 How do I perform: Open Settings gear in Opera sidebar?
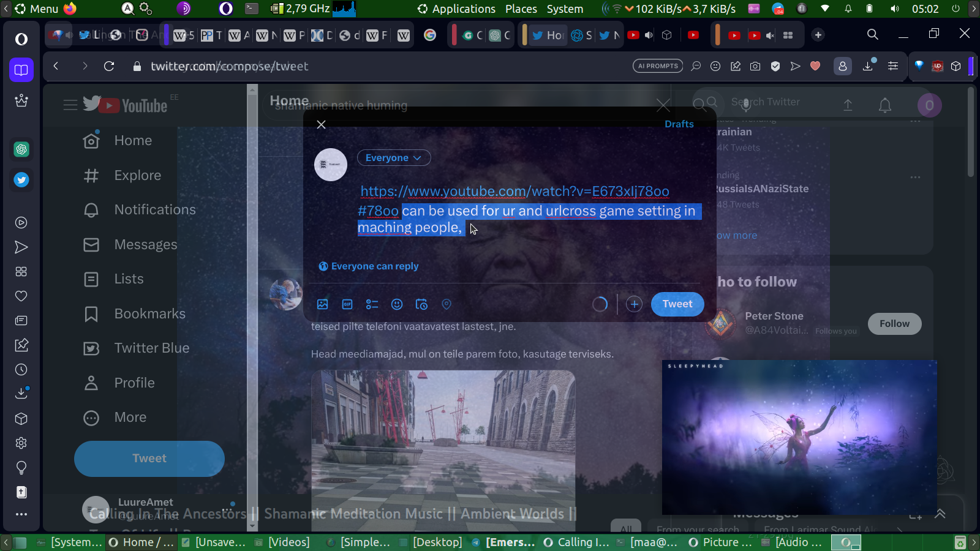click(21, 443)
